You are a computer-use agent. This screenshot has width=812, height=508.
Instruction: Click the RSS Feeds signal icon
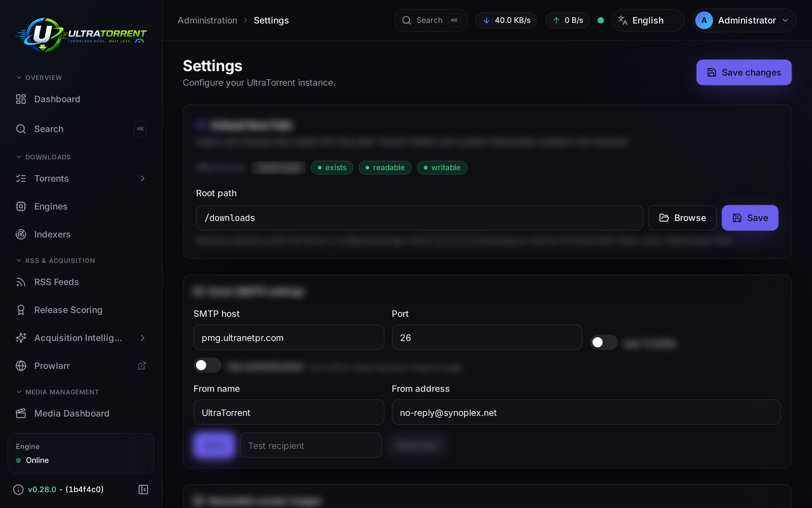tap(21, 282)
